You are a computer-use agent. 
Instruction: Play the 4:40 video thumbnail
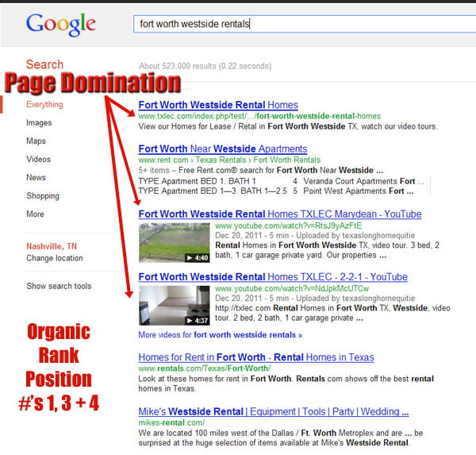click(x=175, y=242)
